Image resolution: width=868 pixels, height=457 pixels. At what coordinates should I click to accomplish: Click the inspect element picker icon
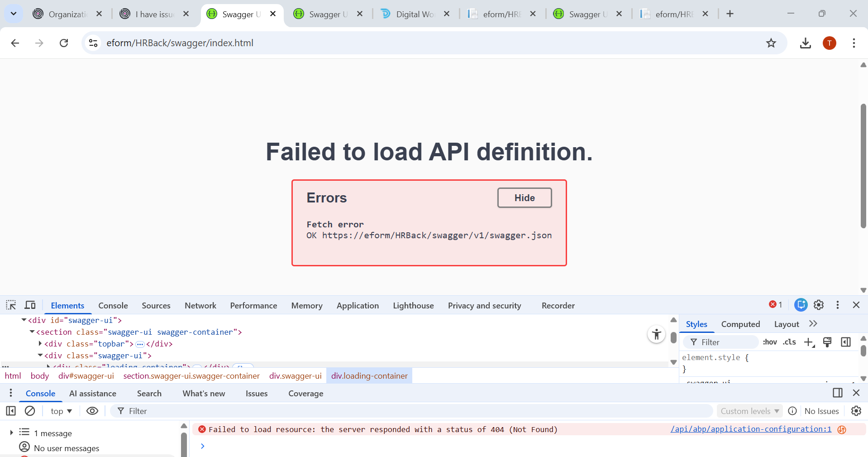coord(11,305)
